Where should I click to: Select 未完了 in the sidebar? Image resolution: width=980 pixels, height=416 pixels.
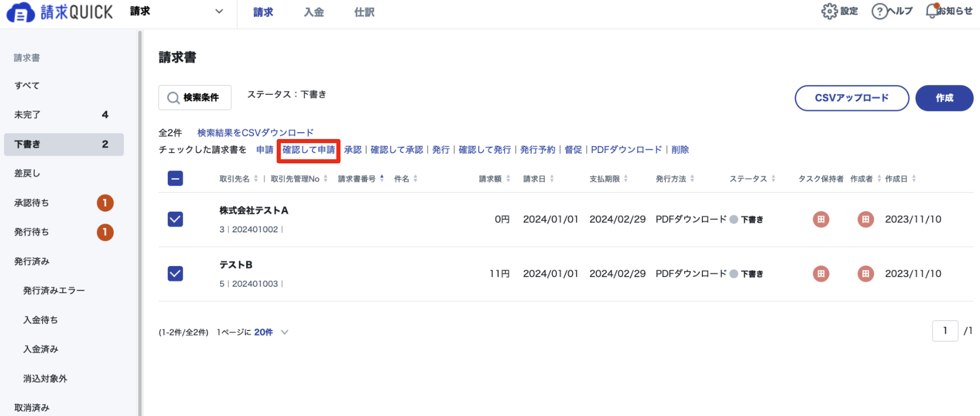tap(64, 115)
